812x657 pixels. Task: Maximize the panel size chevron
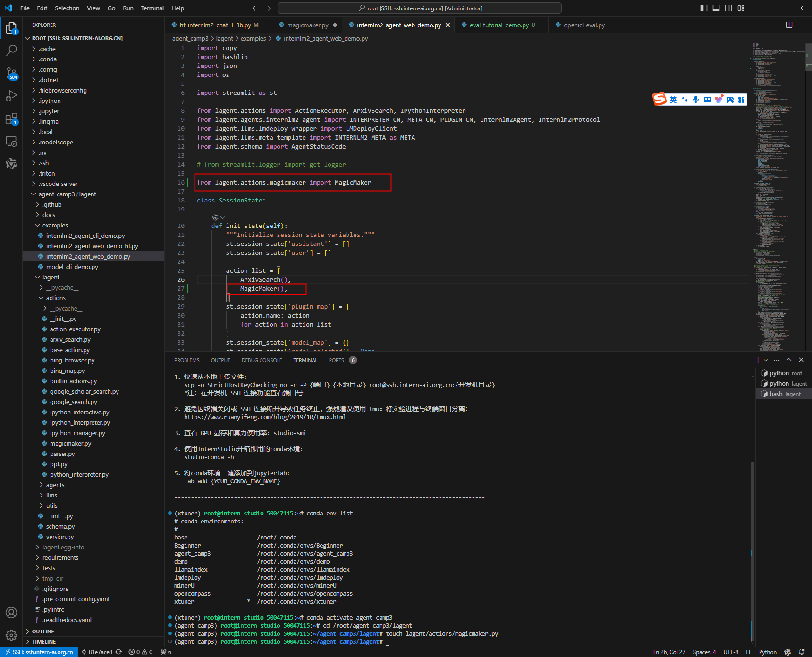(789, 360)
